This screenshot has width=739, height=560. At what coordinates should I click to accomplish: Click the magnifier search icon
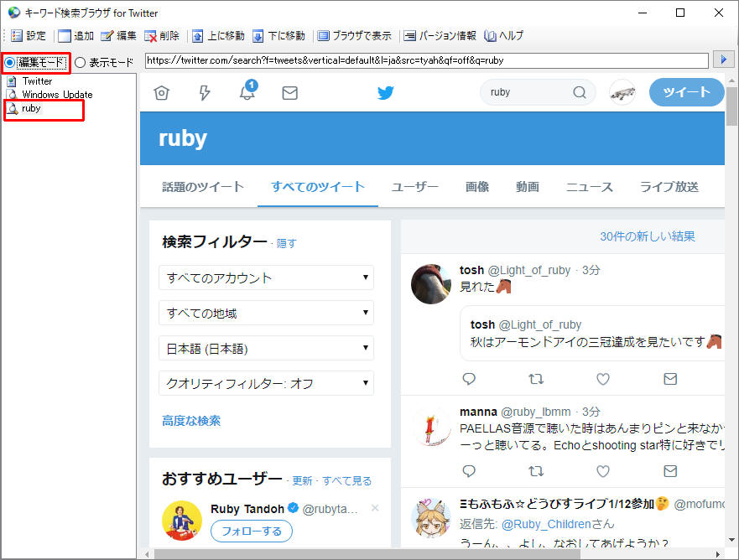click(x=580, y=92)
